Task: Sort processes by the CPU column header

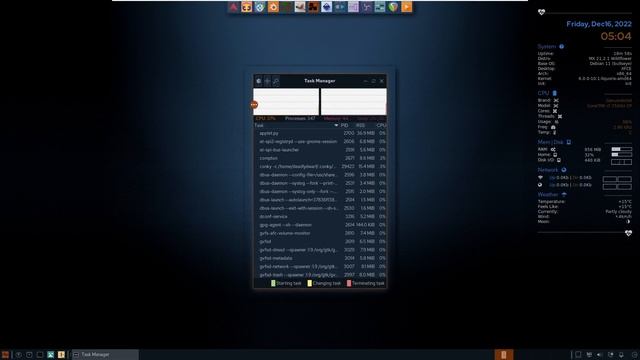Action: coord(381,125)
